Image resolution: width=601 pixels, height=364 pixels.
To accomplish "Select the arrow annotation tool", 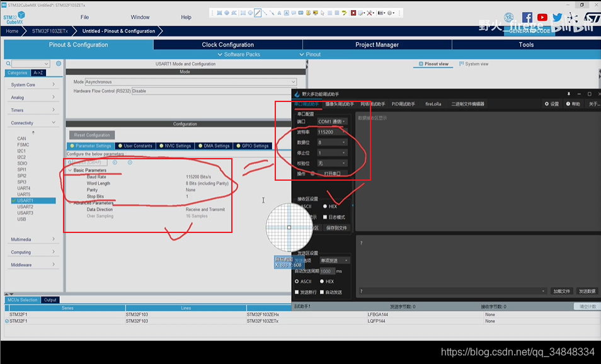I will pos(272,13).
